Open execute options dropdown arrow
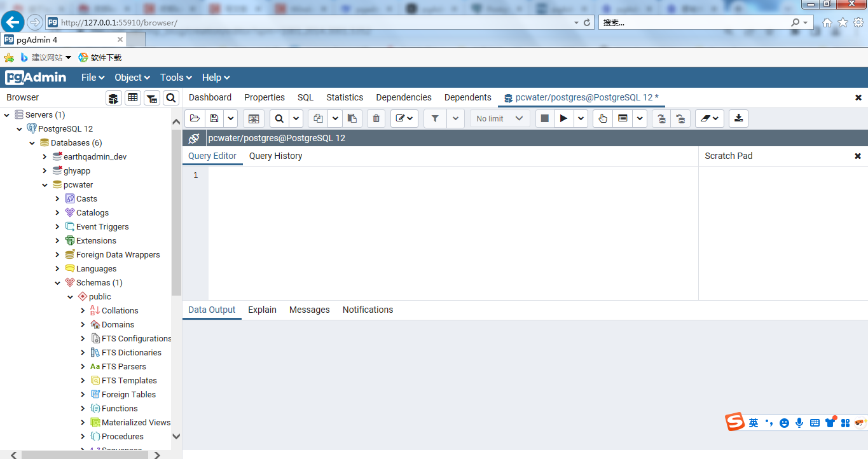This screenshot has width=868, height=459. pyautogui.click(x=581, y=118)
